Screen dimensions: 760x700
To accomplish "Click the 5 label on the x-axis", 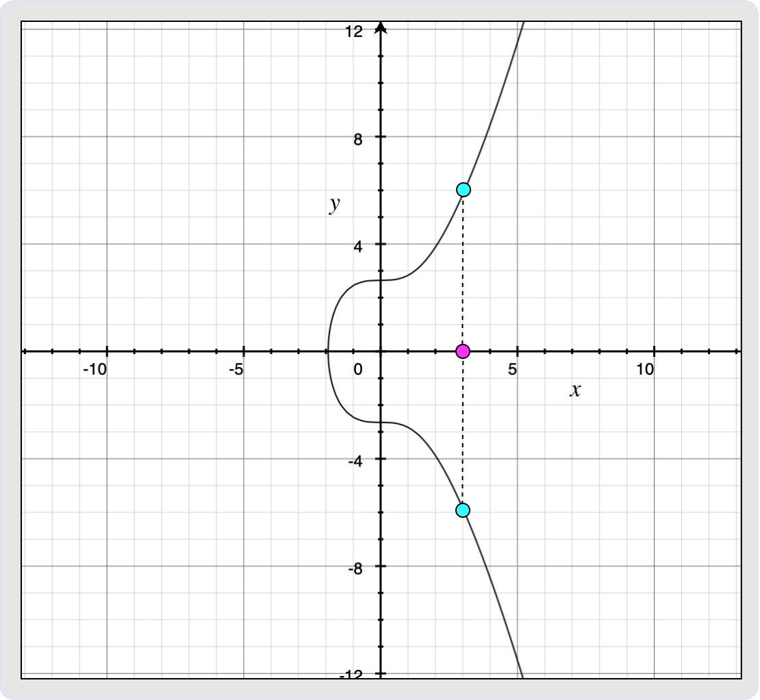I will 512,371.
